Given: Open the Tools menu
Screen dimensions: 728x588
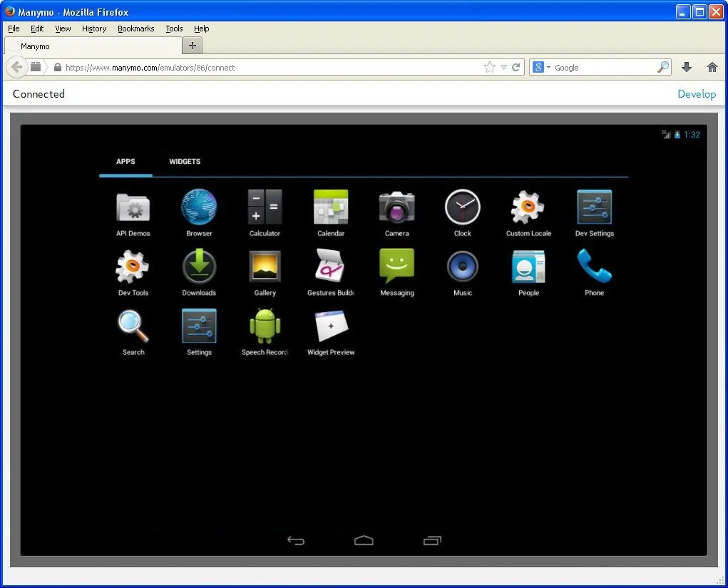Looking at the screenshot, I should (x=174, y=29).
